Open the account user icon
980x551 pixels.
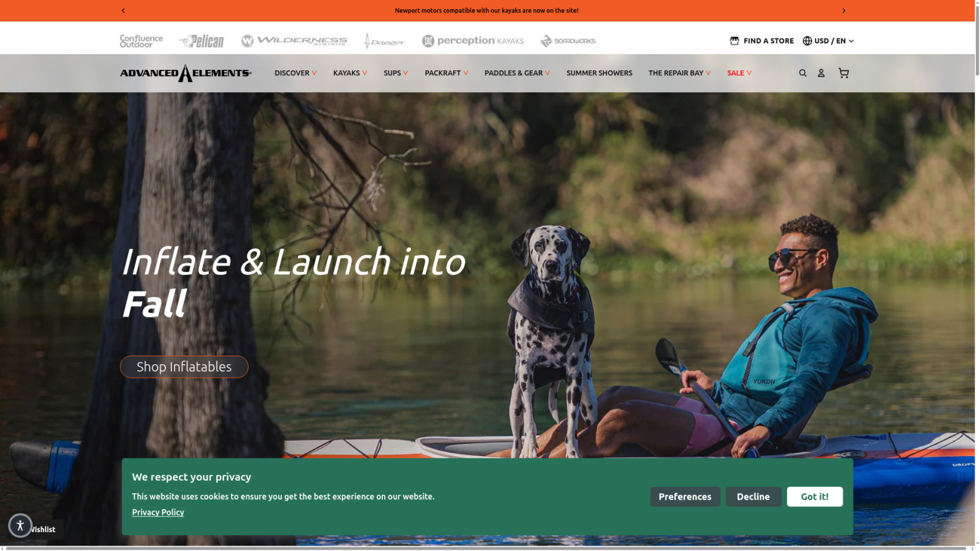(821, 73)
